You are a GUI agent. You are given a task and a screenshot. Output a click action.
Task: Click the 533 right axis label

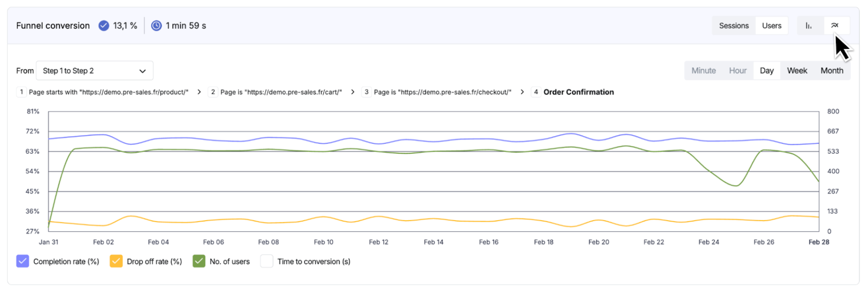pos(833,151)
